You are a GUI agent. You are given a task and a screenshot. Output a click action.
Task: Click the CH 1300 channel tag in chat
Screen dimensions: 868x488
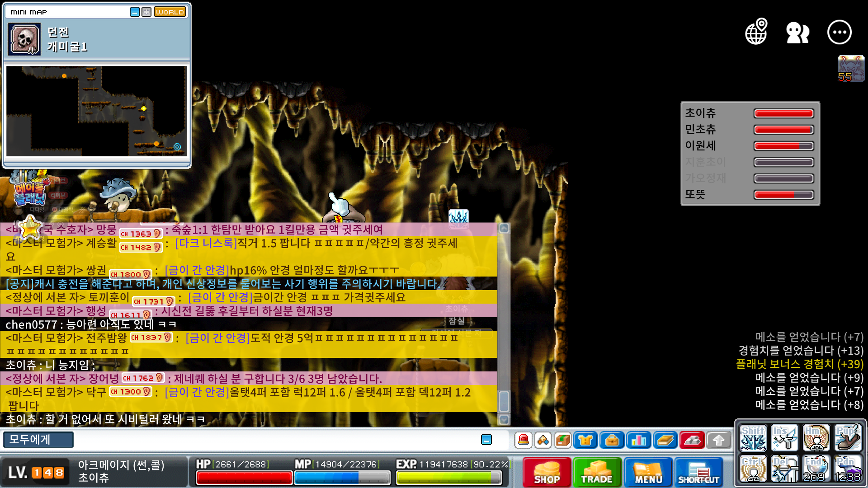click(x=130, y=392)
